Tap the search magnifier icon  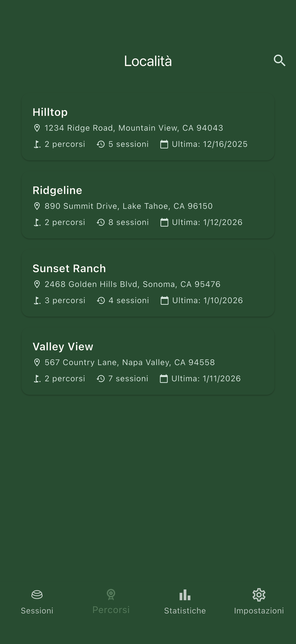279,60
